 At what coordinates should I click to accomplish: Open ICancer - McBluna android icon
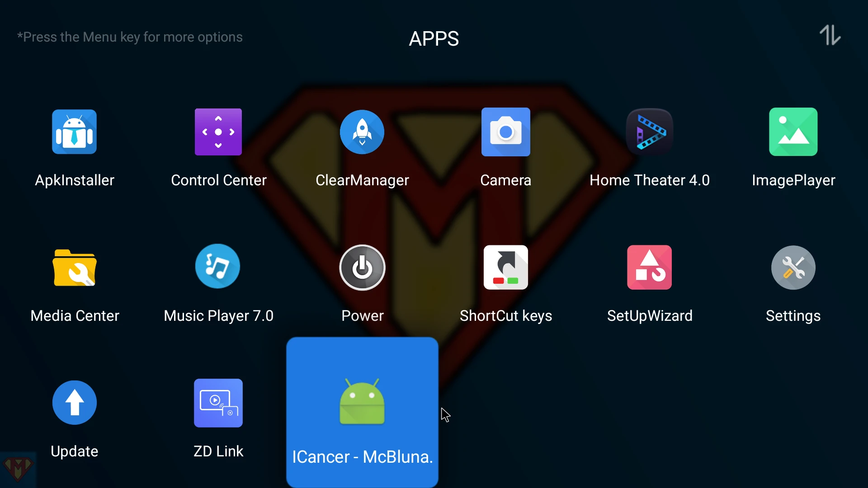pyautogui.click(x=362, y=402)
